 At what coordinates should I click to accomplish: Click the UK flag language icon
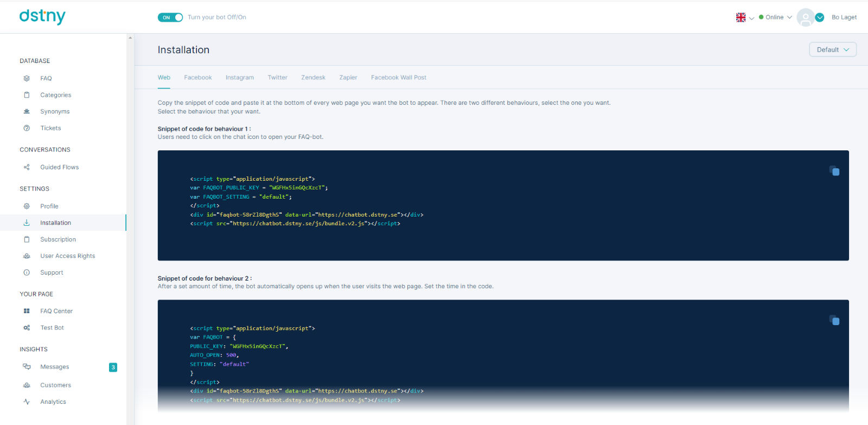[x=741, y=17]
